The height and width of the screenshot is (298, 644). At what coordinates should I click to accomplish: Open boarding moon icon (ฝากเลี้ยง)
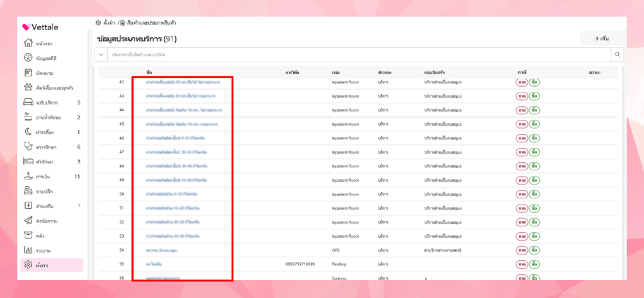[28, 132]
